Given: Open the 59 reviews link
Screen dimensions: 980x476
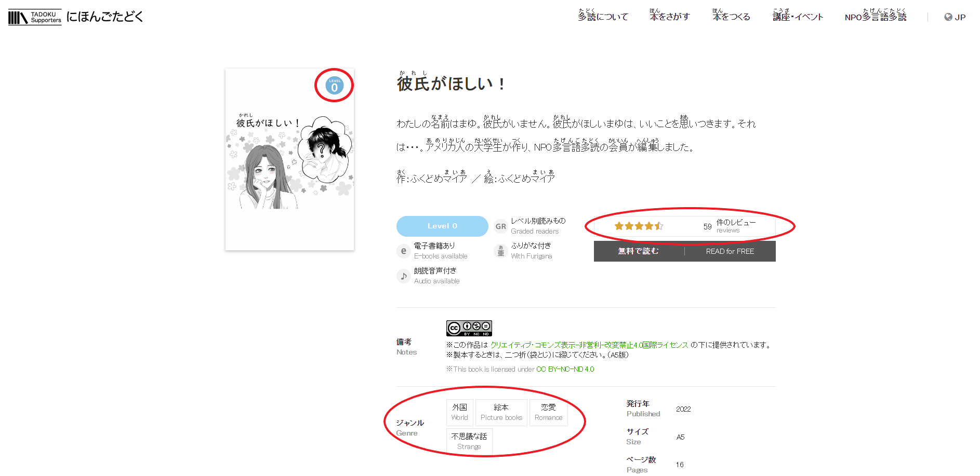Looking at the screenshot, I should [x=729, y=226].
